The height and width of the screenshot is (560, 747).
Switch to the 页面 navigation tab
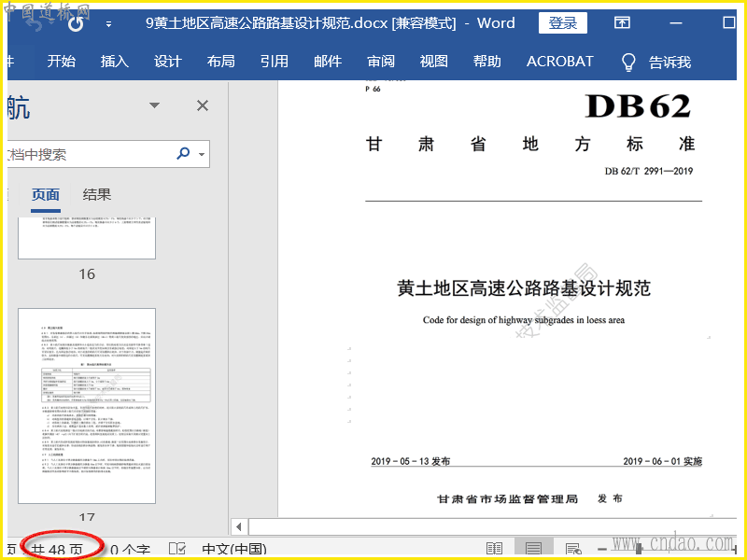(x=46, y=194)
